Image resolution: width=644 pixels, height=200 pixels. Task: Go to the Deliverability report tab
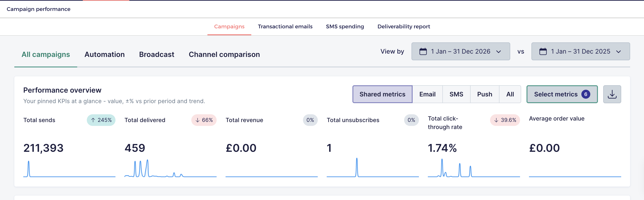pos(403,26)
